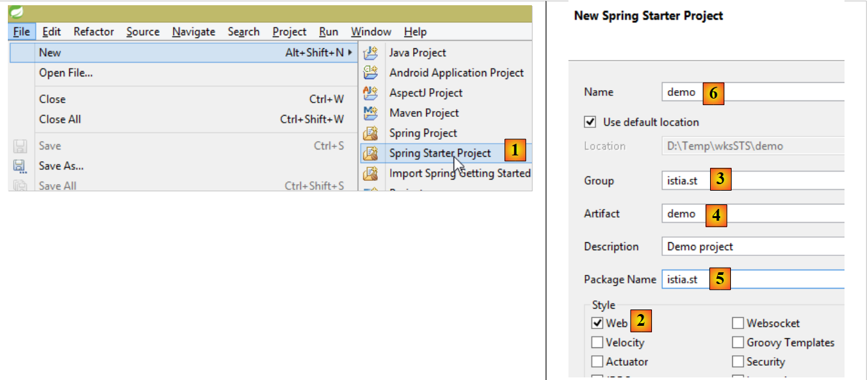This screenshot has width=868, height=380.
Task: Uncheck Use default location checkbox
Action: tap(591, 122)
